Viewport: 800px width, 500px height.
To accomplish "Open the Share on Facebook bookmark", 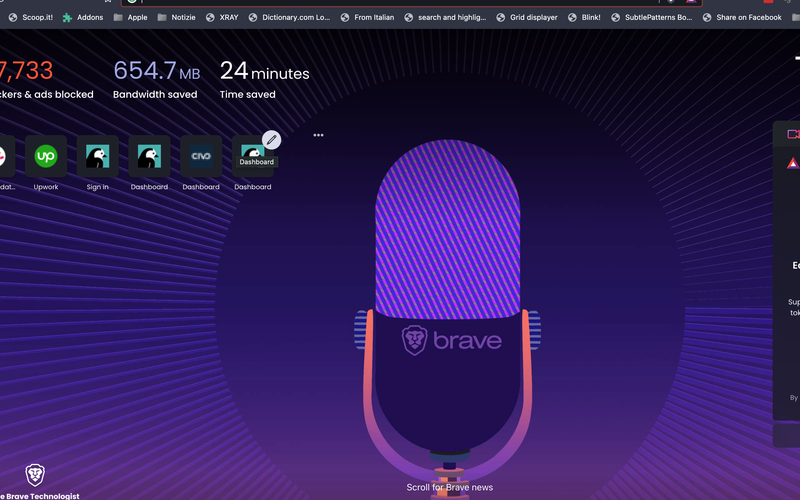I will click(x=742, y=17).
